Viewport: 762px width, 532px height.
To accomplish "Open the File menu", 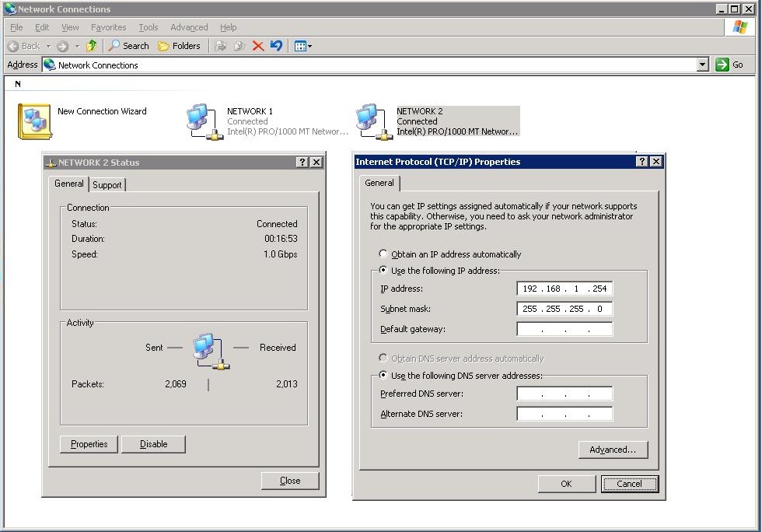I will [x=16, y=27].
